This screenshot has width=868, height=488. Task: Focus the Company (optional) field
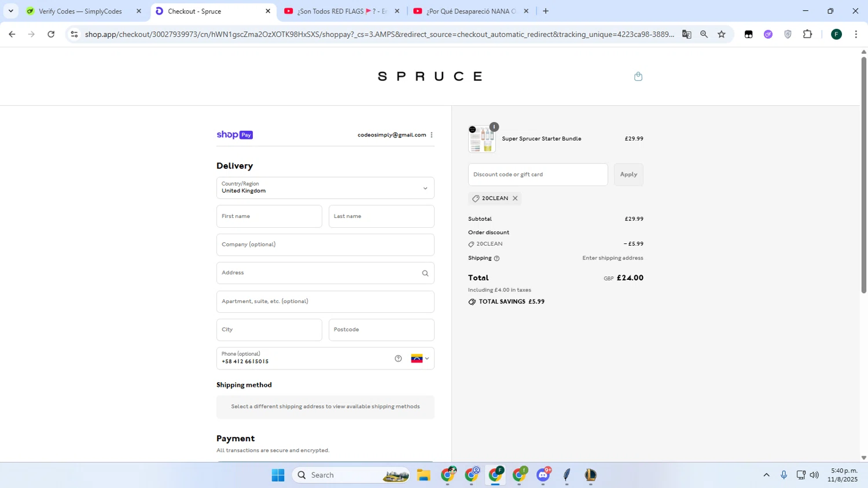tap(325, 245)
